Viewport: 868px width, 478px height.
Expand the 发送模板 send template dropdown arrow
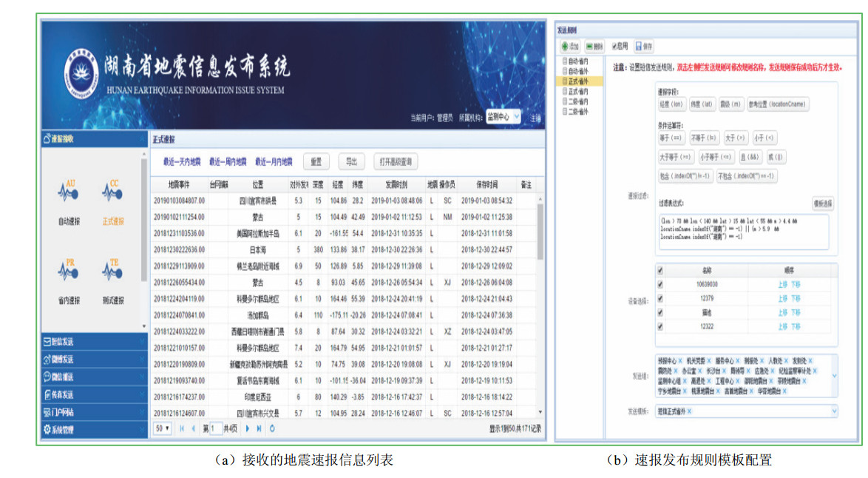[x=834, y=411]
